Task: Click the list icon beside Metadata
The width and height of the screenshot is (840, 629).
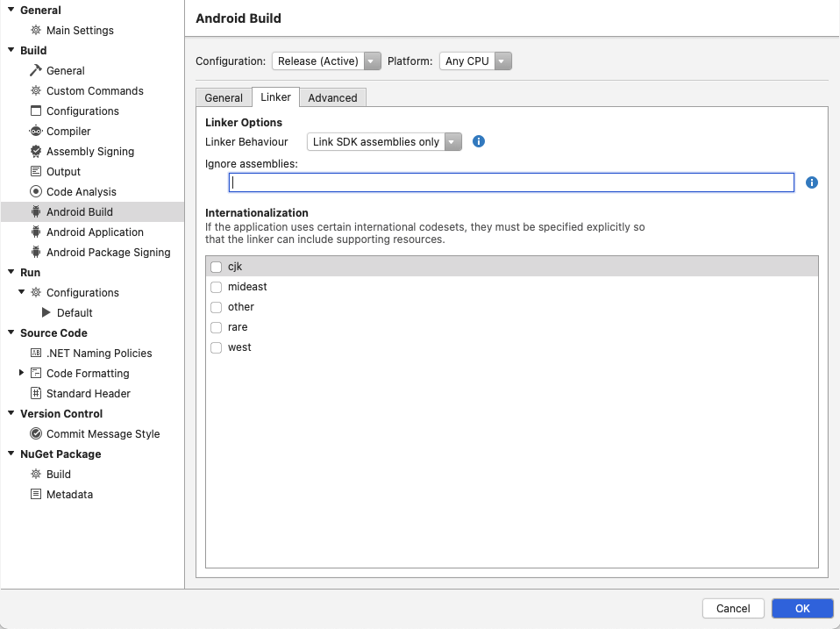Action: point(35,494)
